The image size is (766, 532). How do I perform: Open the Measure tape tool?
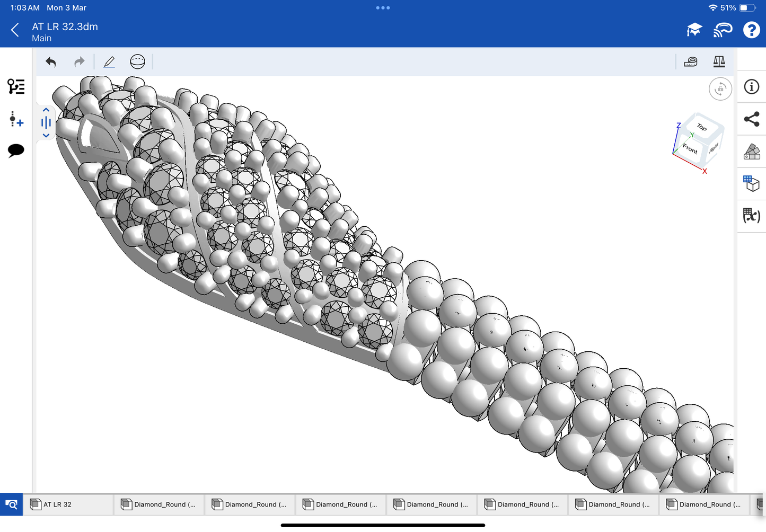[691, 62]
